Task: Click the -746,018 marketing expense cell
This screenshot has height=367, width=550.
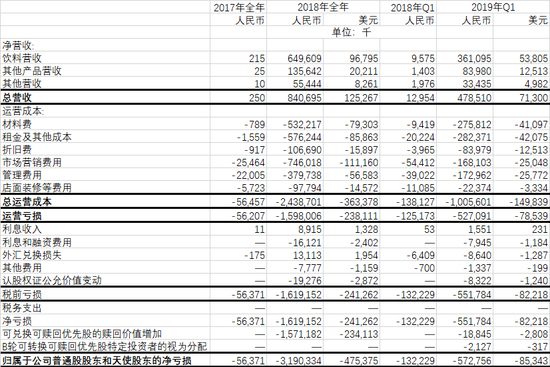Action: pyautogui.click(x=302, y=162)
